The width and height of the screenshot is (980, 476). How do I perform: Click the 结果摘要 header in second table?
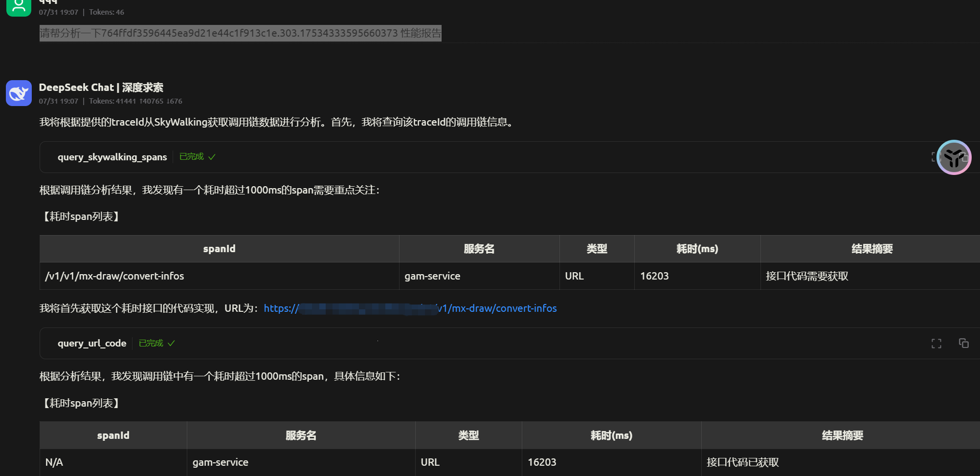coord(841,435)
